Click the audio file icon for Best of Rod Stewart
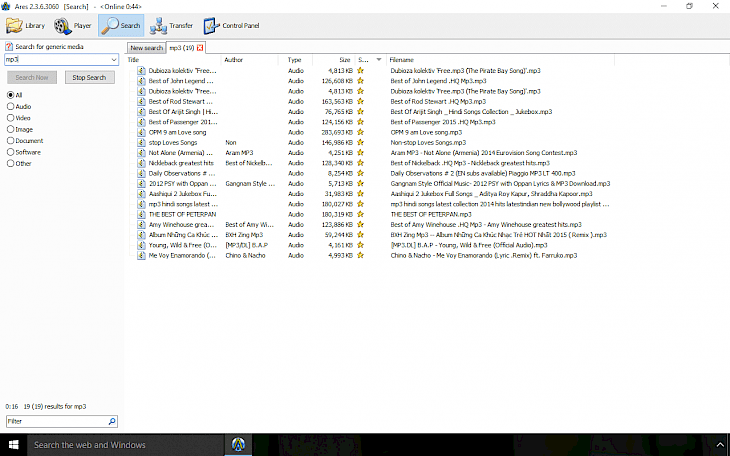730x456 pixels. pyautogui.click(x=141, y=102)
